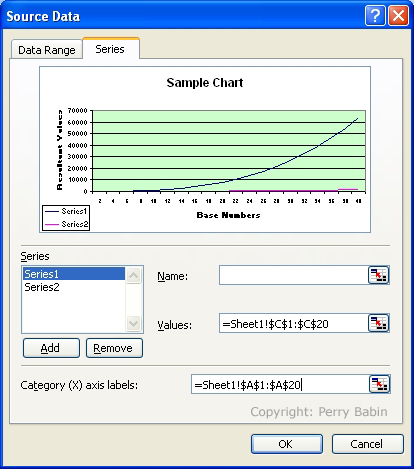The image size is (414, 469).
Task: Select Series2 in the series list
Action: [x=74, y=287]
